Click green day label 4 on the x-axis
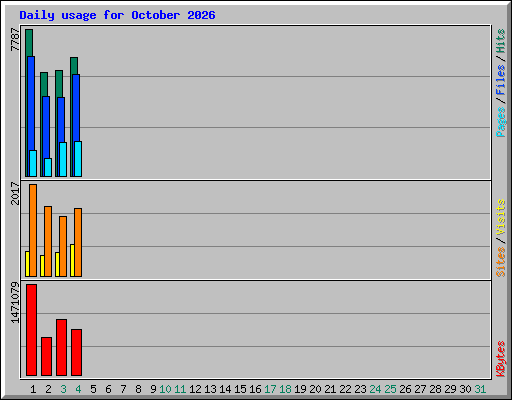 [x=78, y=389]
